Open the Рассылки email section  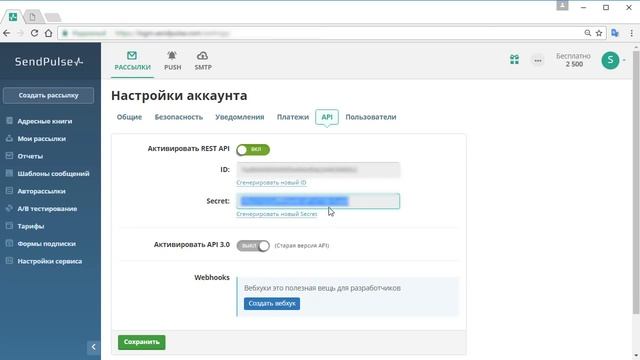pyautogui.click(x=132, y=61)
